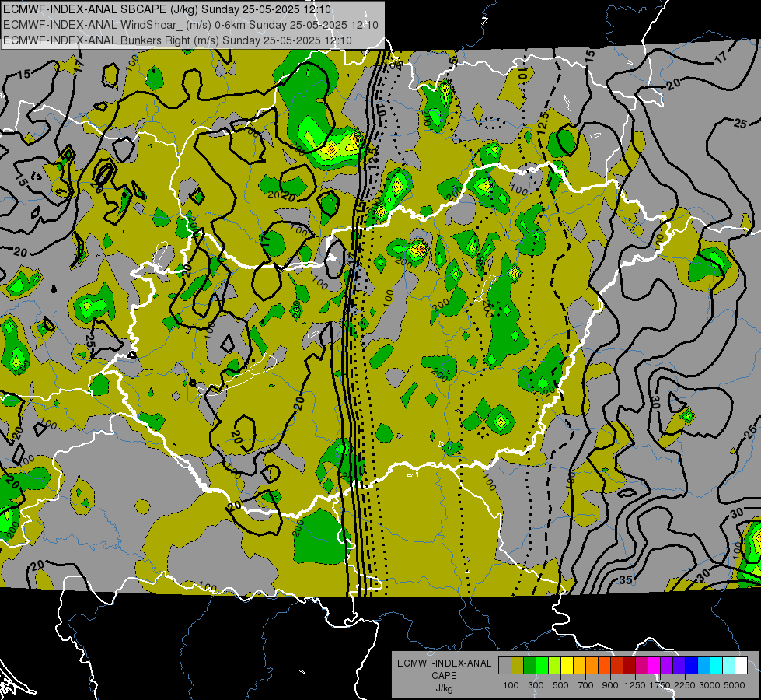The height and width of the screenshot is (700, 761).
Task: Click the WindShear 0-6km title line
Action: click(x=190, y=25)
